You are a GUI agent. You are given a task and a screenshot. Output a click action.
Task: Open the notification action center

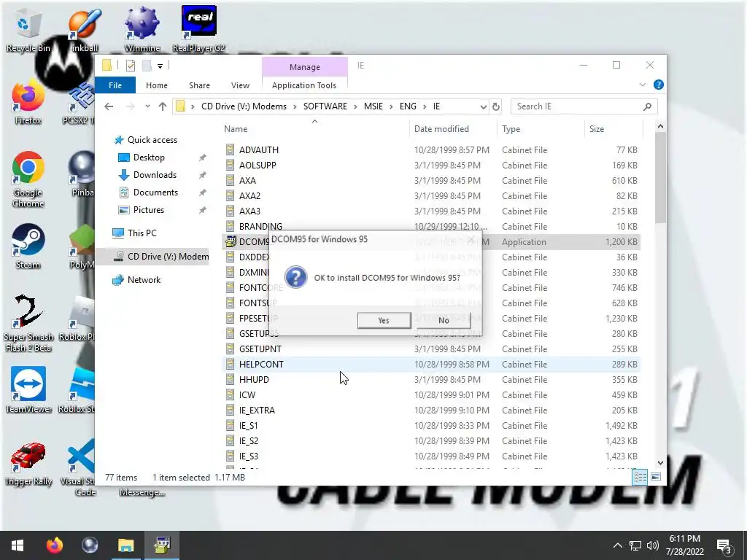click(x=724, y=547)
